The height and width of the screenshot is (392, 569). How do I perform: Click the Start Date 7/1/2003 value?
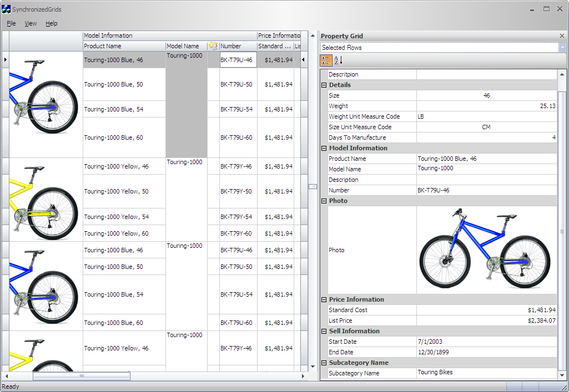[x=487, y=342]
